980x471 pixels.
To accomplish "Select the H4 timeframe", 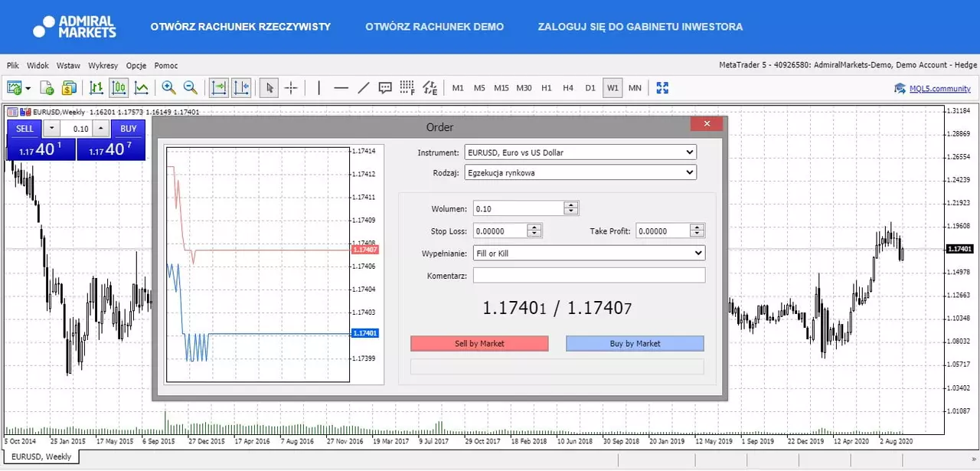I will [568, 88].
